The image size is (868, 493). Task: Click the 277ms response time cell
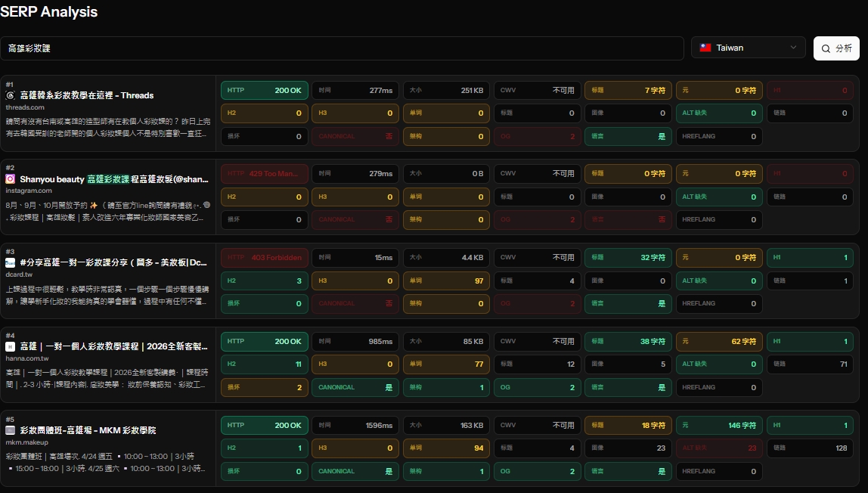pos(355,90)
